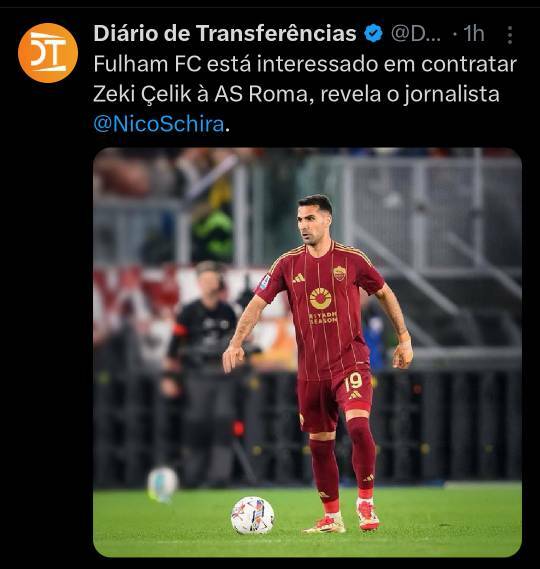Open the tweet via the 1h timestamp
The image size is (540, 569).
474,34
